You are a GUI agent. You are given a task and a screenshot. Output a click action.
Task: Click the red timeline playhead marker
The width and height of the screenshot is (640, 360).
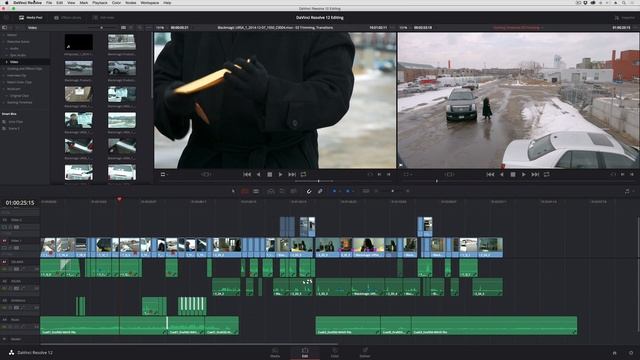point(120,199)
